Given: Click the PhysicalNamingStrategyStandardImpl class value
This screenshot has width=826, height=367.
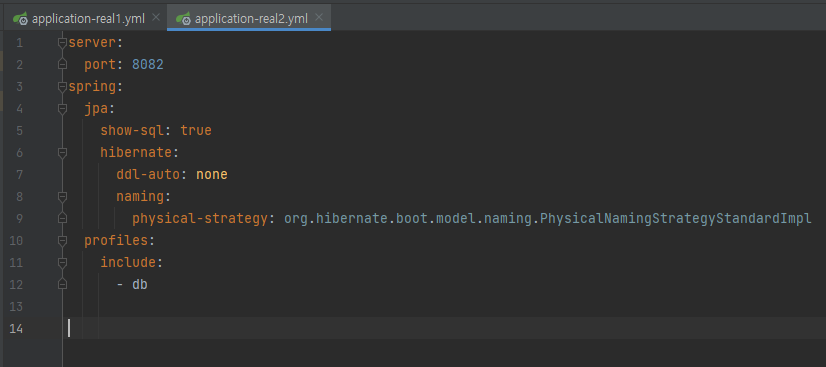Looking at the screenshot, I should pyautogui.click(x=676, y=219).
